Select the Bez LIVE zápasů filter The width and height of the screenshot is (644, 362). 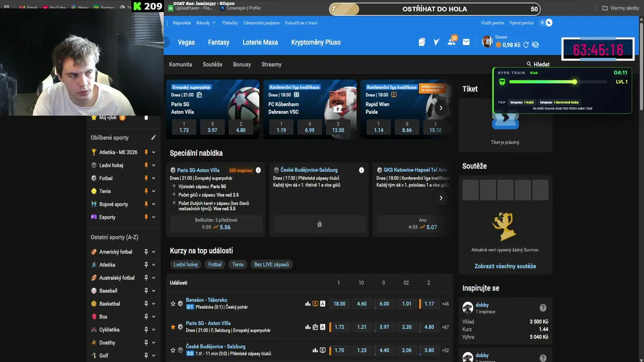[271, 264]
